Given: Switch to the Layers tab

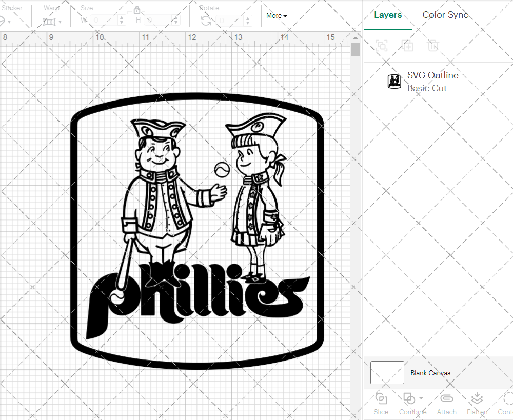Looking at the screenshot, I should click(x=388, y=15).
